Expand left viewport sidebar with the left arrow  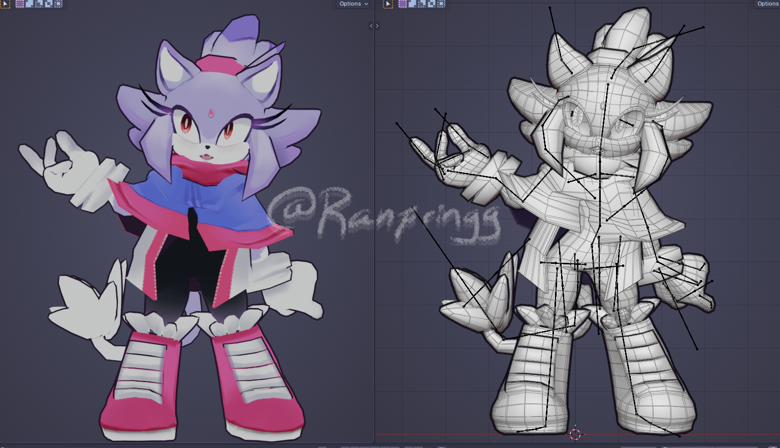pyautogui.click(x=371, y=26)
